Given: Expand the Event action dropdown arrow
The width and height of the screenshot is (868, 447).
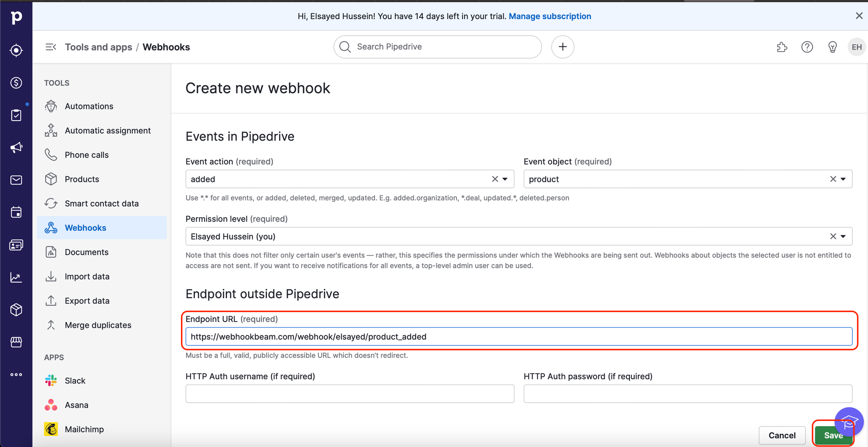Looking at the screenshot, I should click(x=505, y=179).
